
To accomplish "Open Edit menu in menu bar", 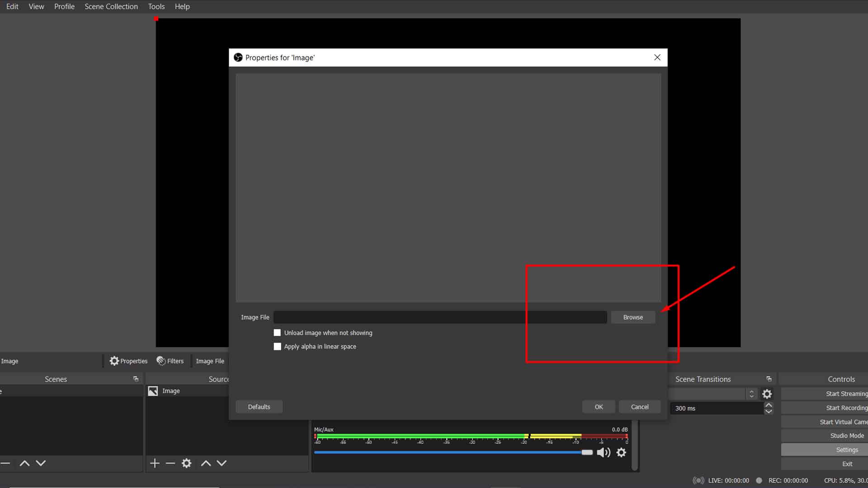I will [12, 7].
